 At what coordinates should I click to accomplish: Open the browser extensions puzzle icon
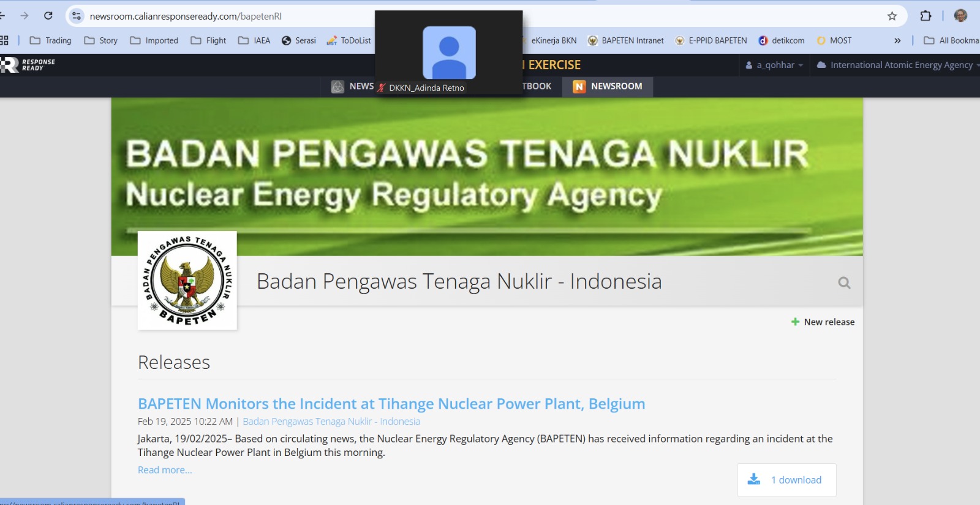[x=926, y=16]
